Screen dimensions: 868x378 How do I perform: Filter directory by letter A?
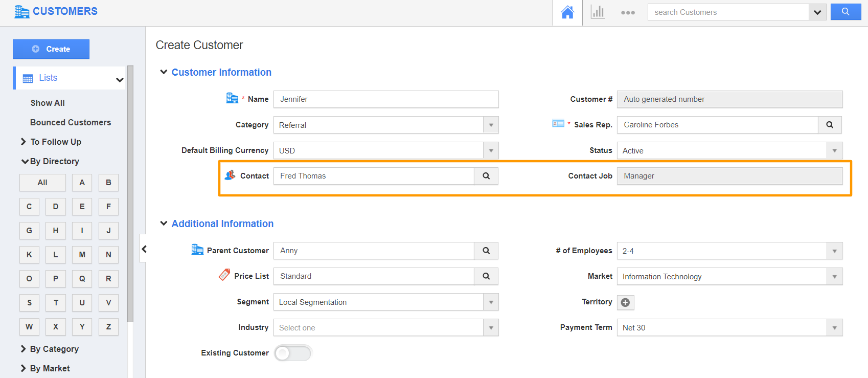(x=82, y=183)
